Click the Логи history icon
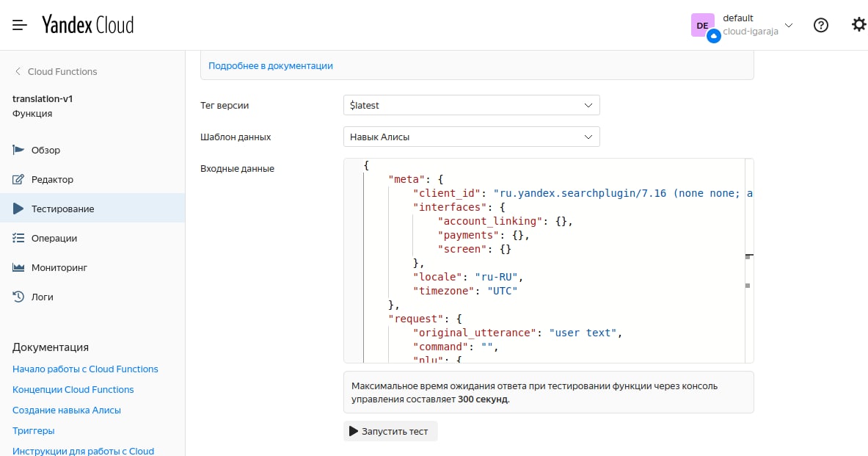Screen dimensions: 868x456 [x=18, y=297]
